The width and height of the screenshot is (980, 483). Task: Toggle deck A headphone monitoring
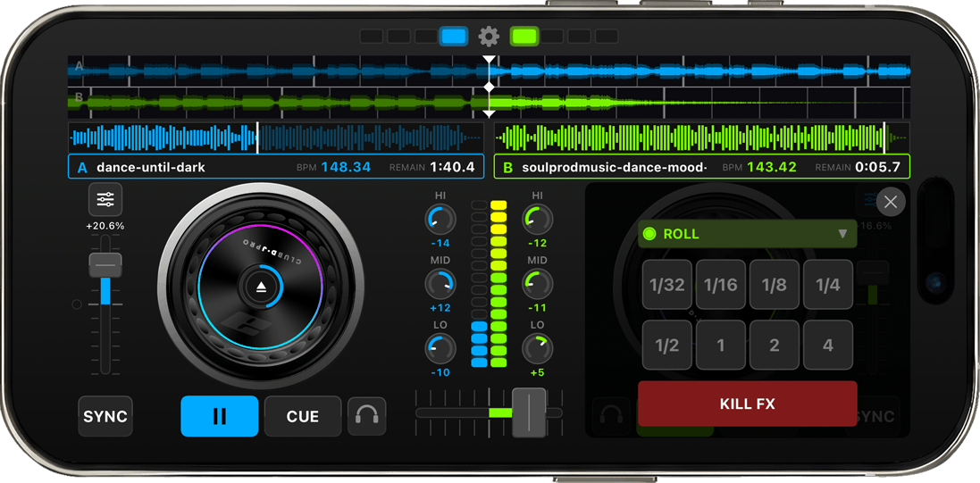click(x=367, y=416)
